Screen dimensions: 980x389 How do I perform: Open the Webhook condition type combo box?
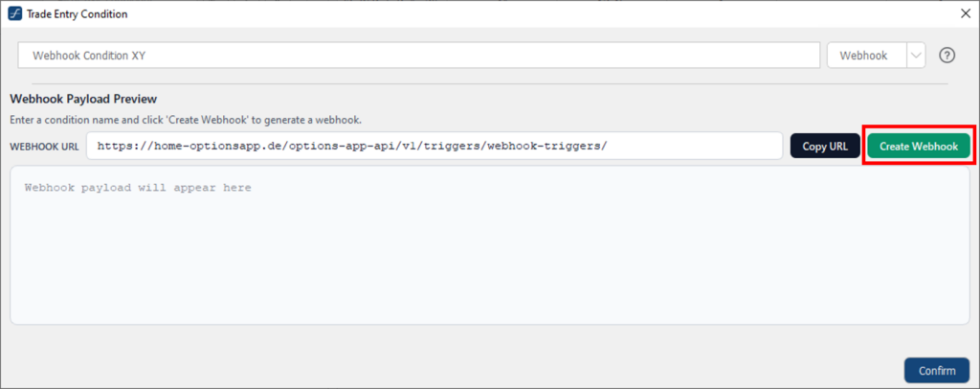(x=865, y=56)
